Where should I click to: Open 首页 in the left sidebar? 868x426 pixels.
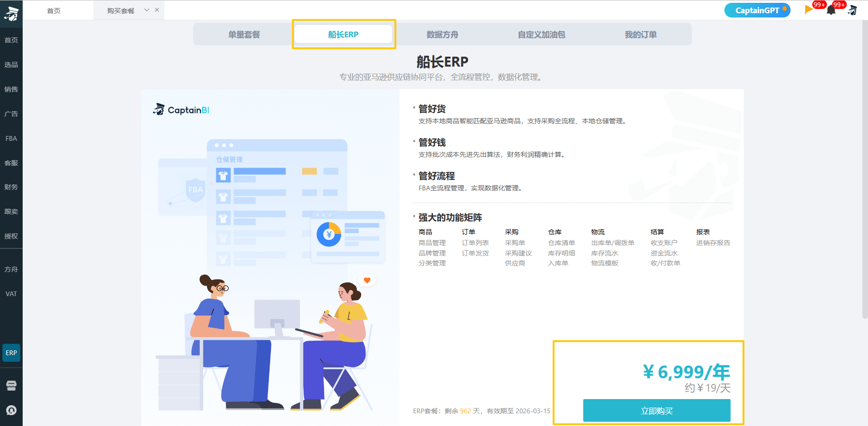(x=11, y=40)
